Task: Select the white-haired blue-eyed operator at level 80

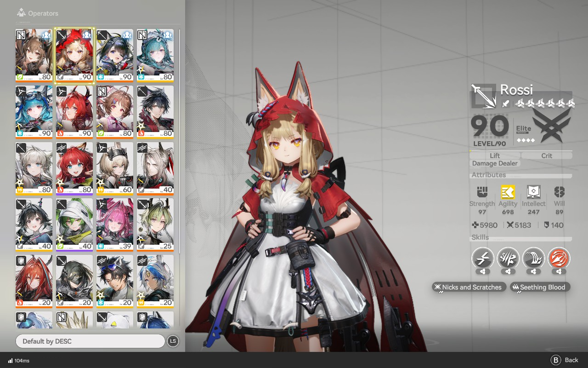Action: pos(34,169)
